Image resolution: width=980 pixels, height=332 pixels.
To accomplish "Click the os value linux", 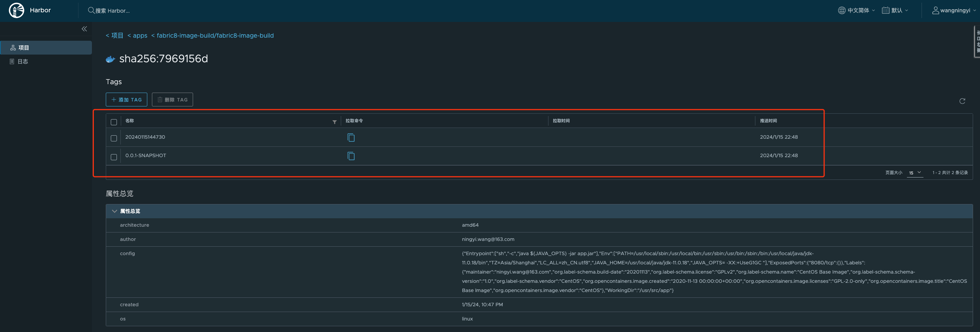I will coord(467,319).
